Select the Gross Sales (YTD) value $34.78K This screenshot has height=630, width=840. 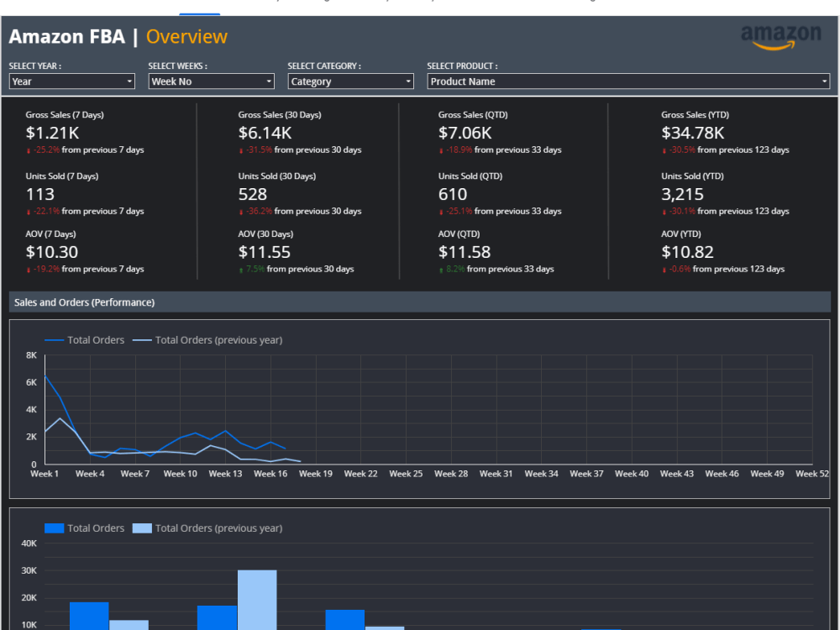point(693,133)
